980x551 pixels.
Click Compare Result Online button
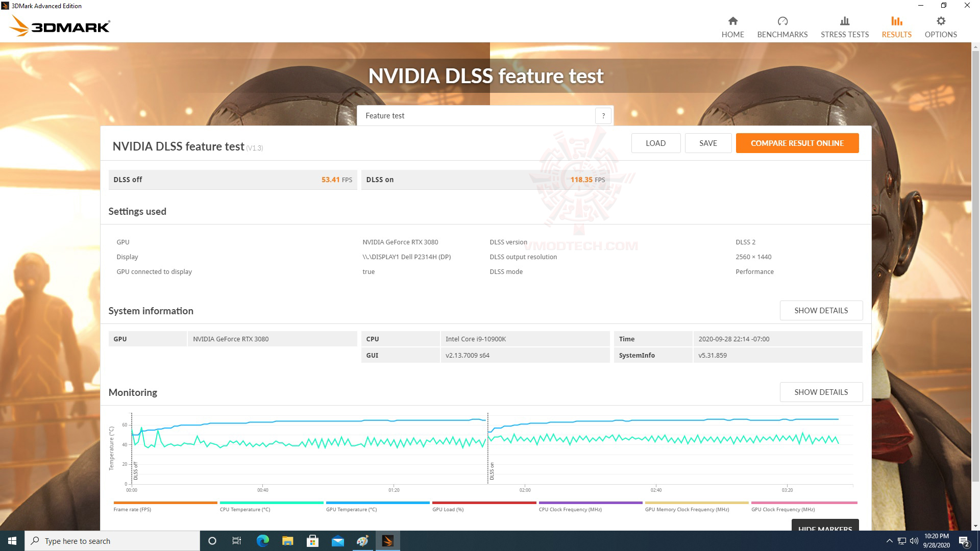point(797,143)
